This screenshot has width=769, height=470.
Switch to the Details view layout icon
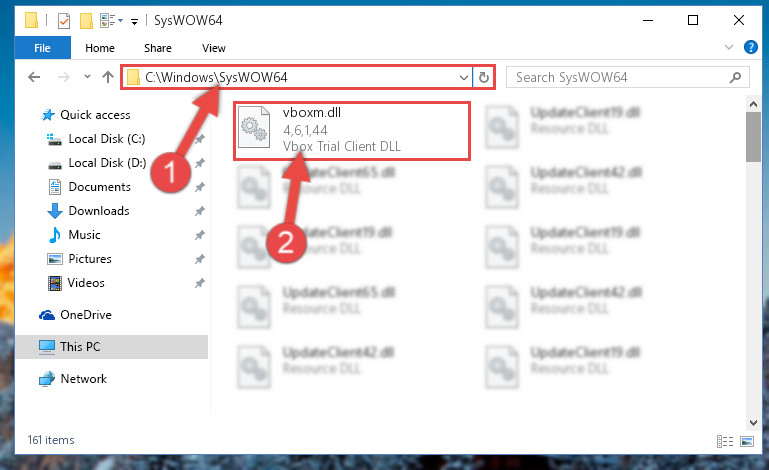tap(725, 442)
